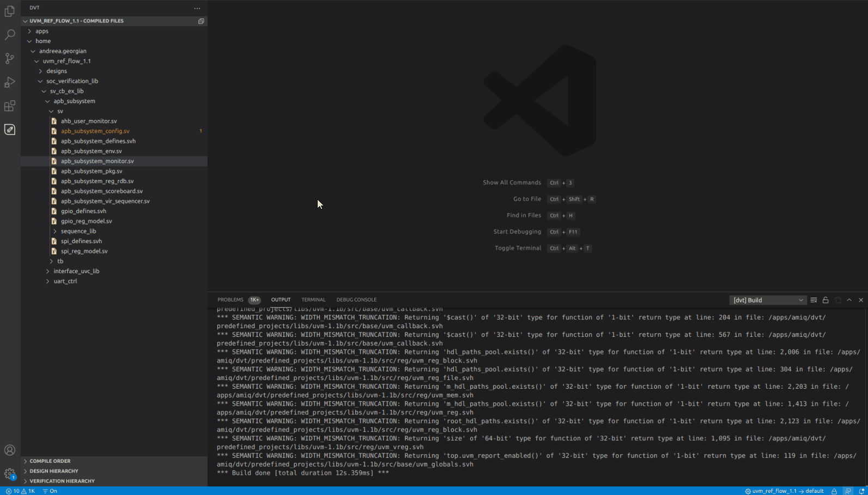Viewport: 868px width, 495px height.
Task: Open the DVT view more actions menu
Action: (x=197, y=8)
